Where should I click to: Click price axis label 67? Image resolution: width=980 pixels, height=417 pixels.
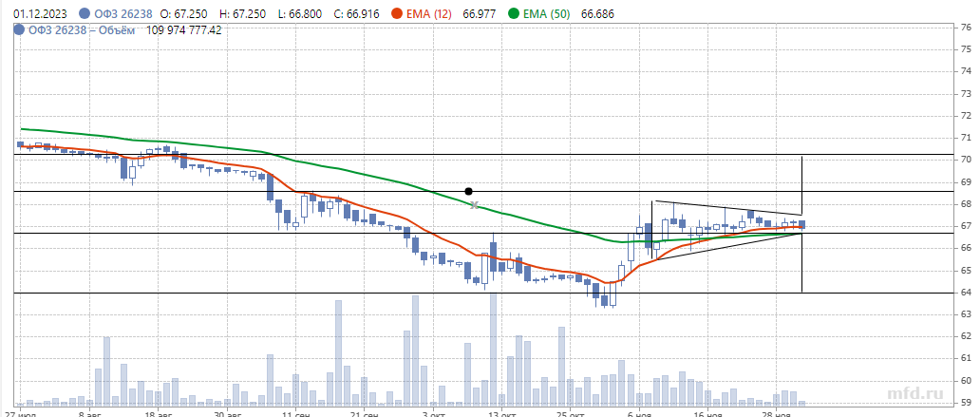(966, 226)
